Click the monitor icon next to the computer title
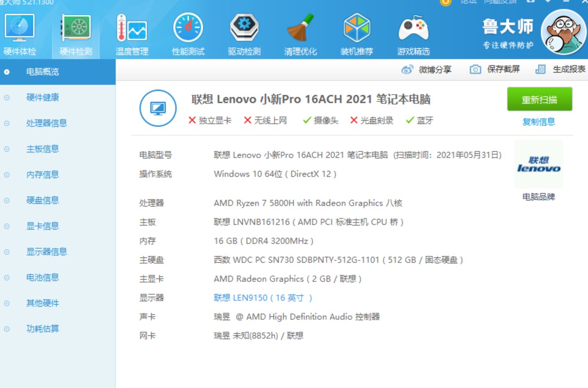This screenshot has height=388, width=588. tap(158, 108)
